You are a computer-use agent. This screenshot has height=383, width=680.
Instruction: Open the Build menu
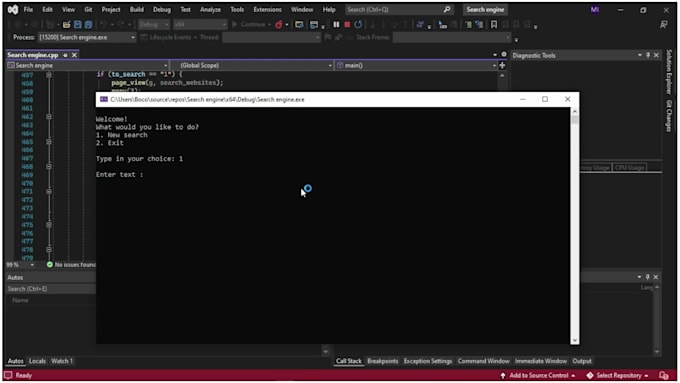(137, 10)
